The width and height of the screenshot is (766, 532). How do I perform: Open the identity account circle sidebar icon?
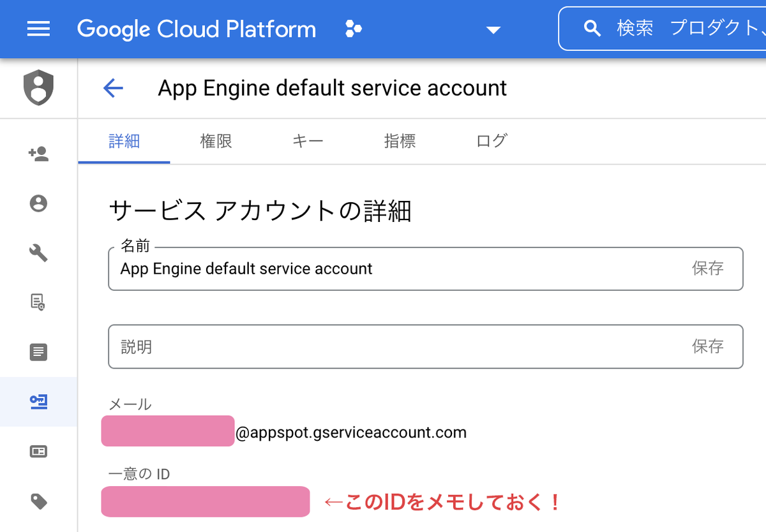tap(38, 203)
